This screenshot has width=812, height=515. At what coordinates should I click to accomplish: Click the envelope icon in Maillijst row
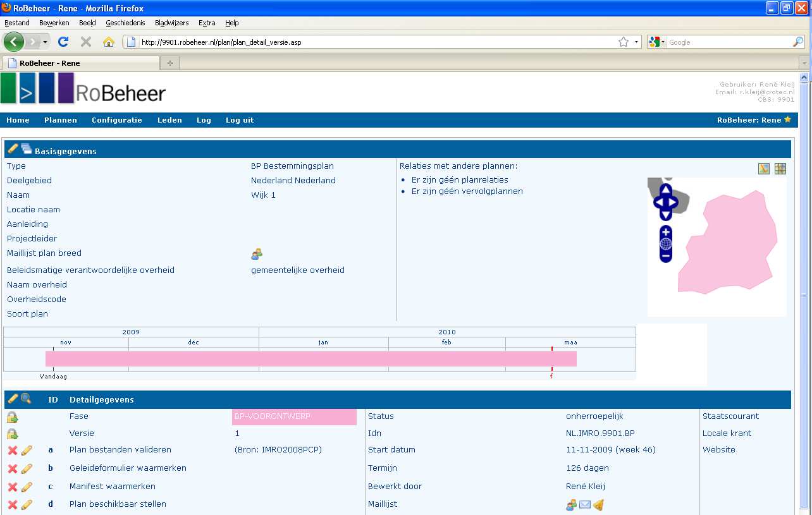click(585, 505)
